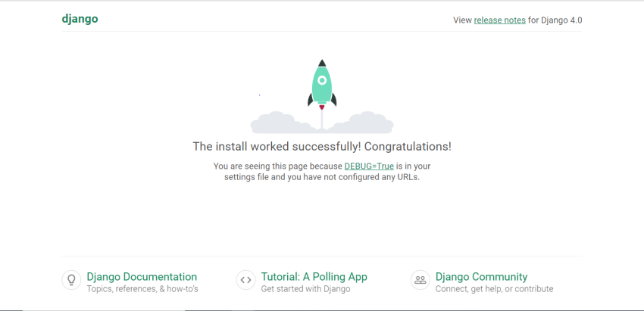Click the right cloud beneath the rocket
This screenshot has height=311, width=644.
tap(361, 123)
